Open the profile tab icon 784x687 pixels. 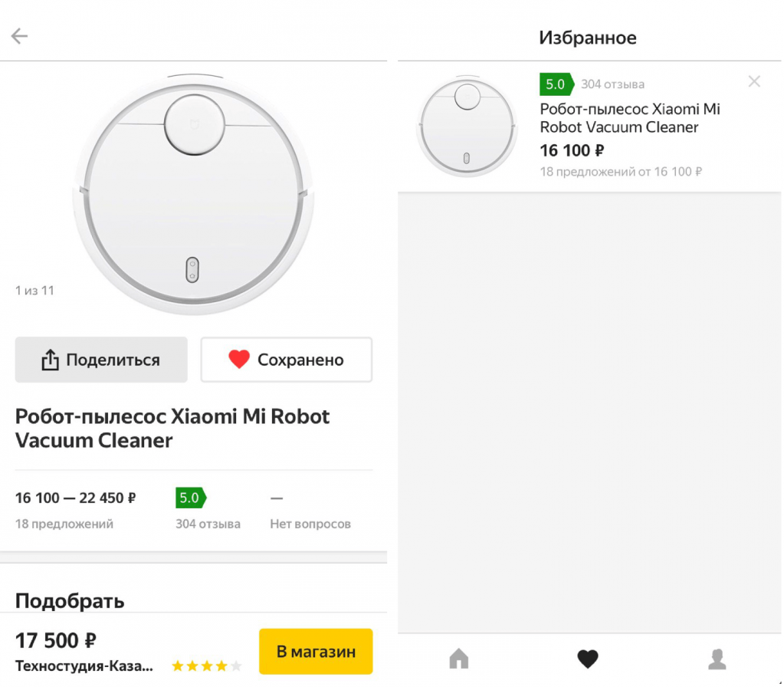click(717, 659)
